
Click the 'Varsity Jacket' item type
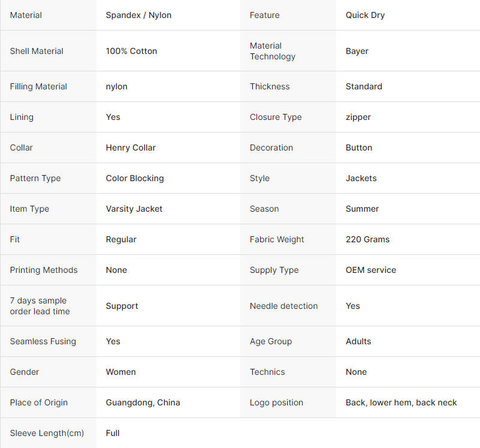coord(134,209)
